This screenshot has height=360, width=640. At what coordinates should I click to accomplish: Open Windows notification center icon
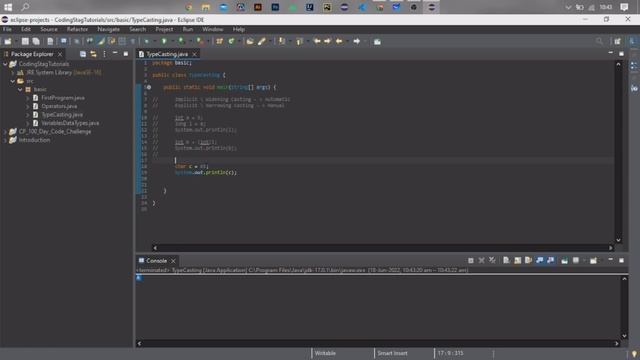coord(624,7)
